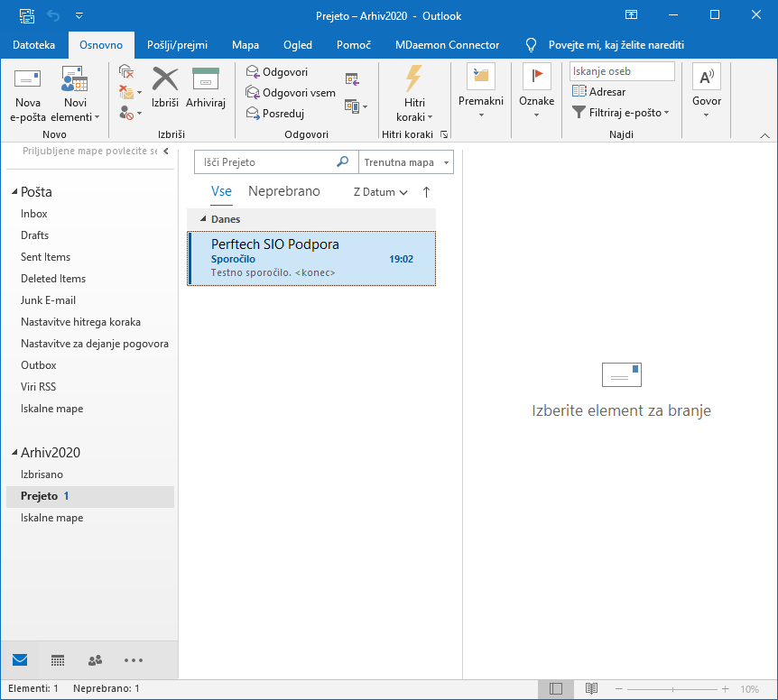Open Hitri koraki quick steps
The height and width of the screenshot is (700, 778).
pyautogui.click(x=414, y=94)
